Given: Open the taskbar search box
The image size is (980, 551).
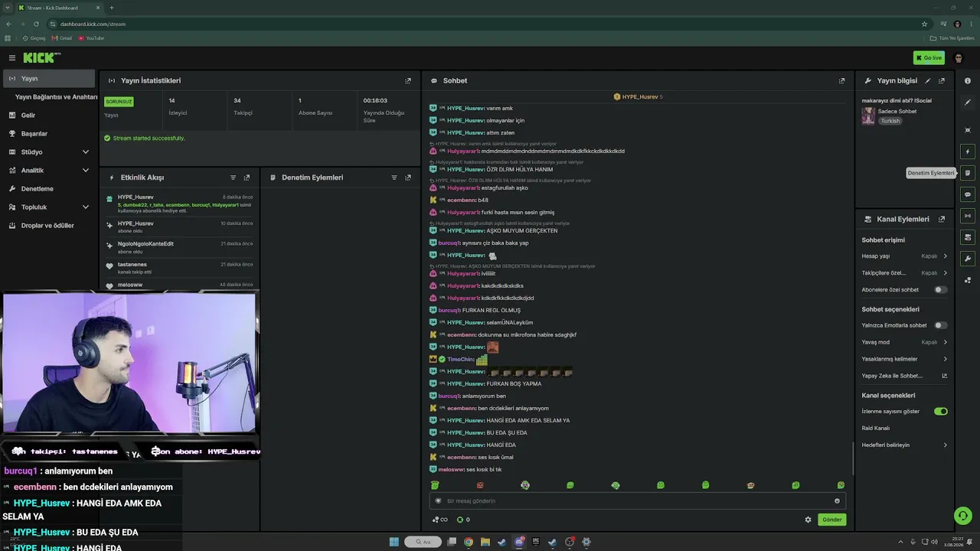Looking at the screenshot, I should (423, 542).
